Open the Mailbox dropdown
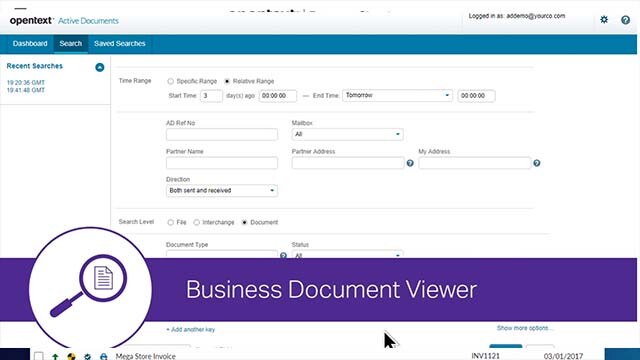640x360 pixels. point(347,134)
